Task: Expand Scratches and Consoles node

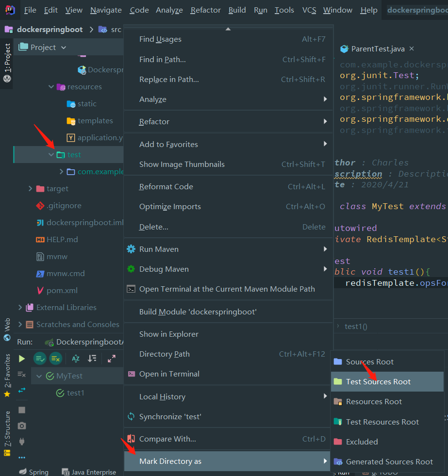Action: [x=20, y=325]
